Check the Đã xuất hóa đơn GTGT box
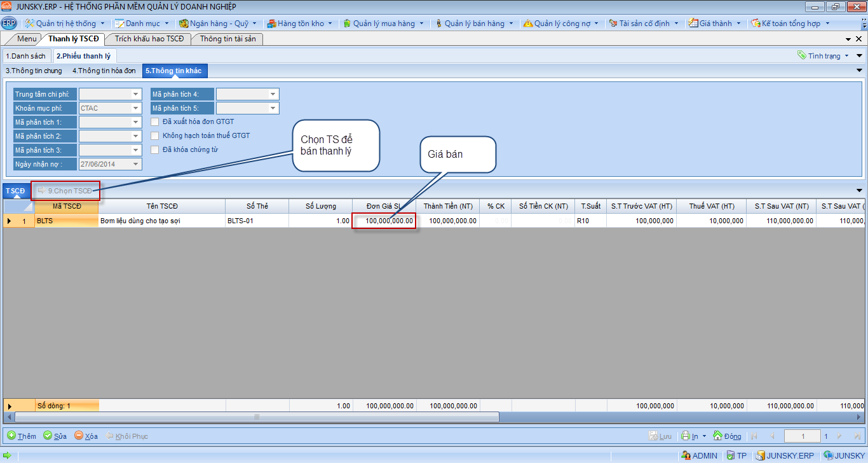Image resolution: width=868 pixels, height=463 pixels. [x=154, y=121]
